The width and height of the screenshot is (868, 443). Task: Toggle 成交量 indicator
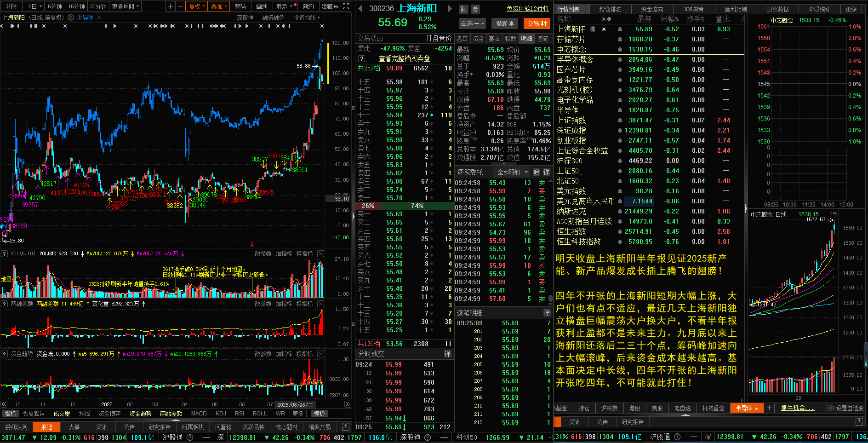click(62, 414)
